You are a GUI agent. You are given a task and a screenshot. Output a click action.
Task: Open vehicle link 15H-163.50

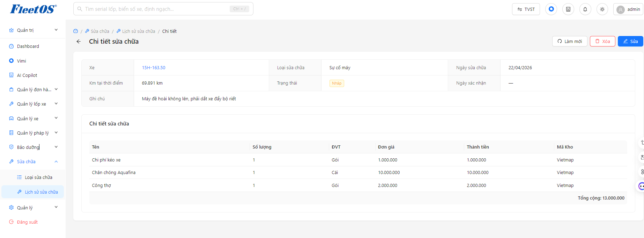click(x=154, y=68)
